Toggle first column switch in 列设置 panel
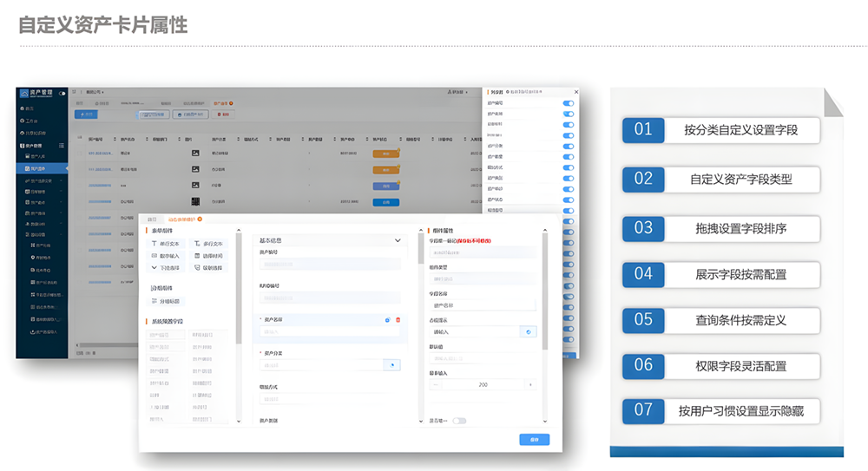Image resolution: width=868 pixels, height=471 pixels. click(569, 103)
